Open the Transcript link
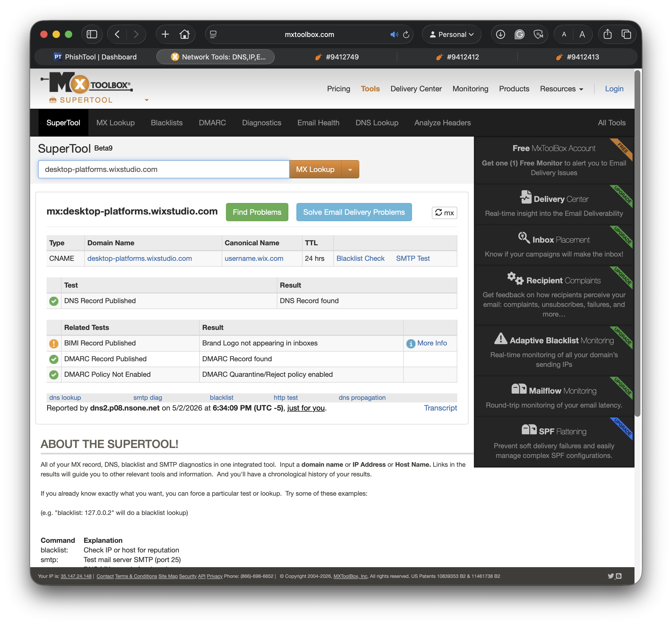672x625 pixels. (440, 408)
